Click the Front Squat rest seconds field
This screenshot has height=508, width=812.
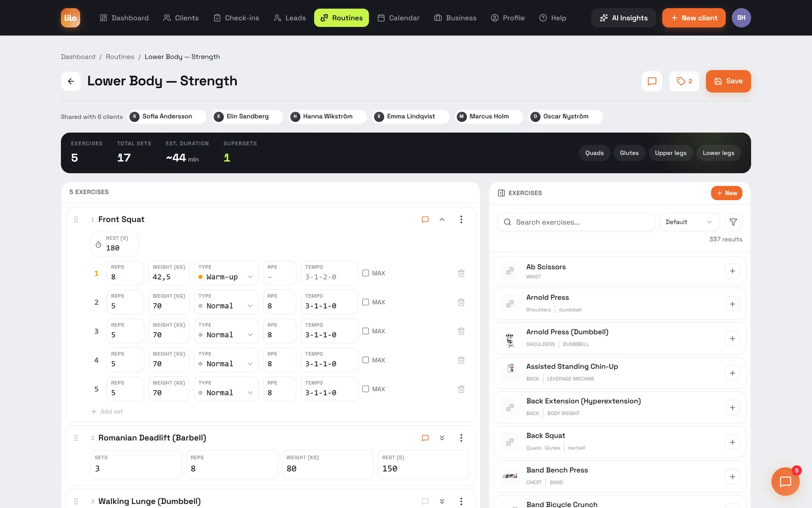115,244
